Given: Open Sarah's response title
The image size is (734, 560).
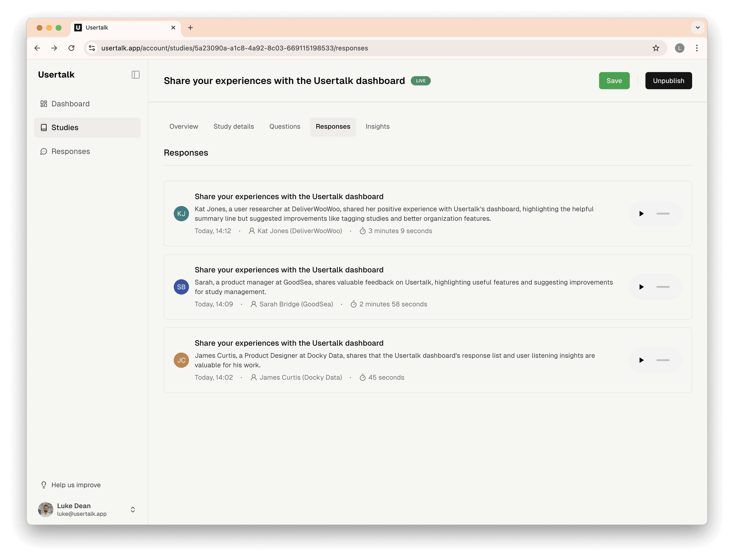Looking at the screenshot, I should tap(289, 270).
